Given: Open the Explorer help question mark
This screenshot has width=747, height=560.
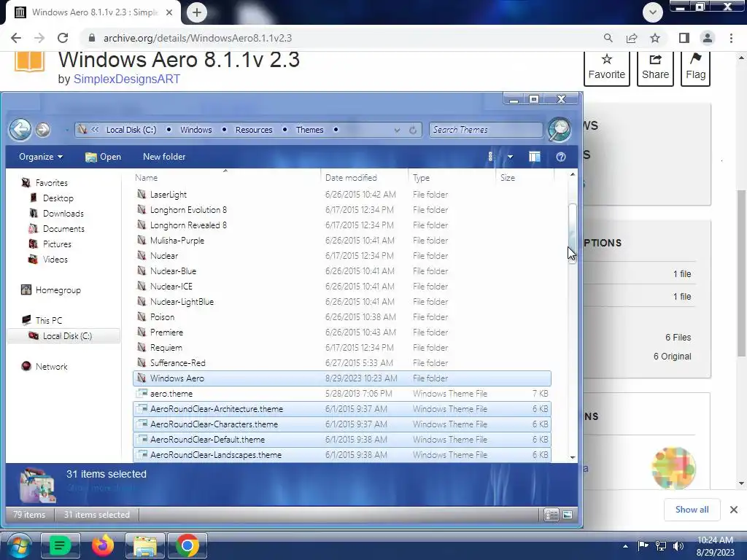Looking at the screenshot, I should click(x=561, y=157).
